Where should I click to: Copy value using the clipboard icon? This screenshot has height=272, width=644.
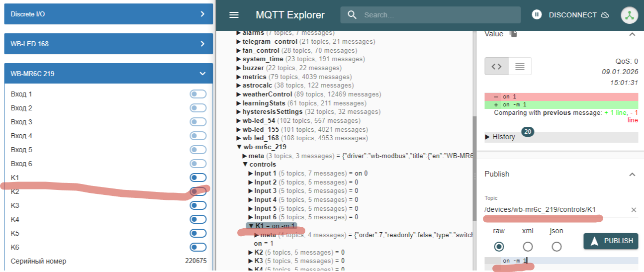tap(514, 34)
